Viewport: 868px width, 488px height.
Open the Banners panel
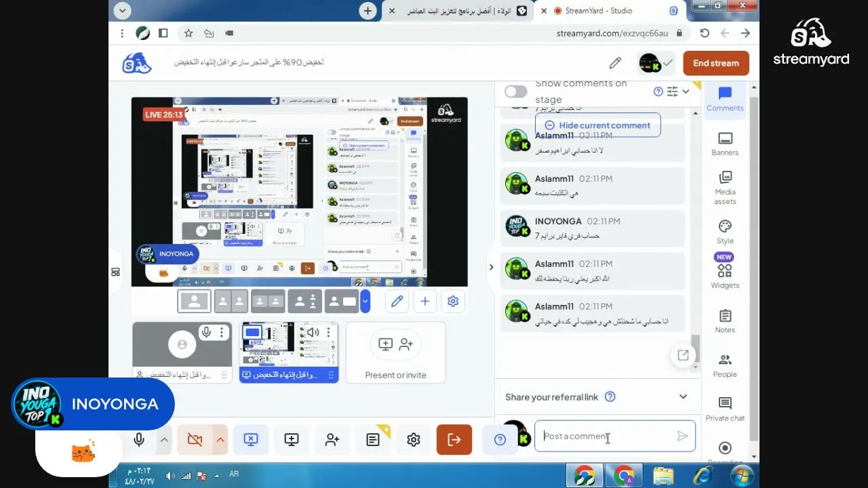click(725, 144)
